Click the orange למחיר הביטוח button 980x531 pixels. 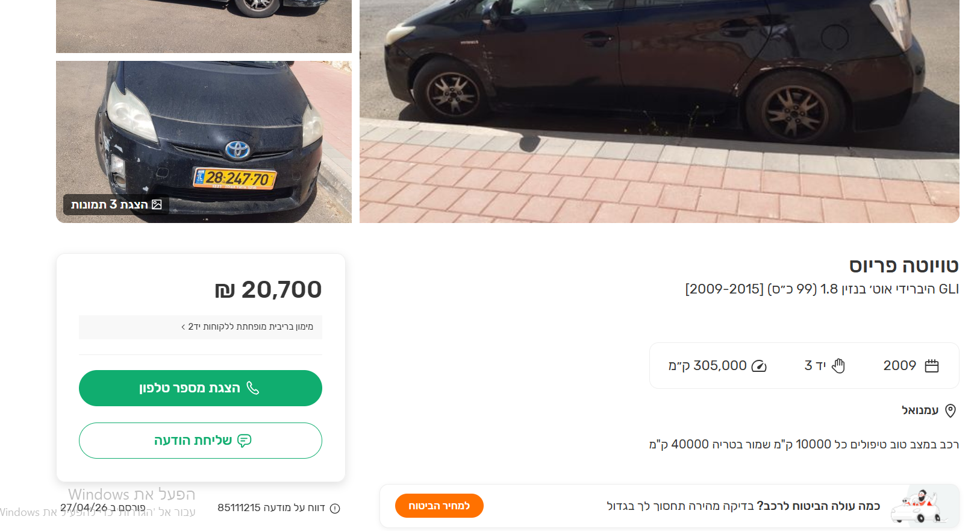point(439,506)
